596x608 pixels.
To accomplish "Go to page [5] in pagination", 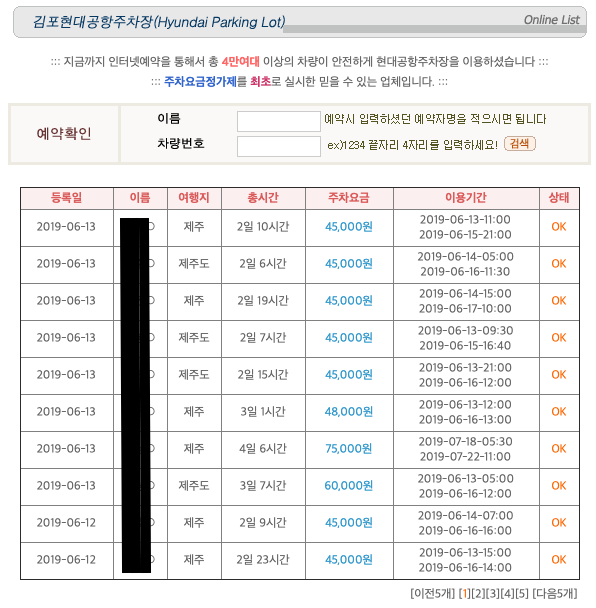I will [x=522, y=593].
